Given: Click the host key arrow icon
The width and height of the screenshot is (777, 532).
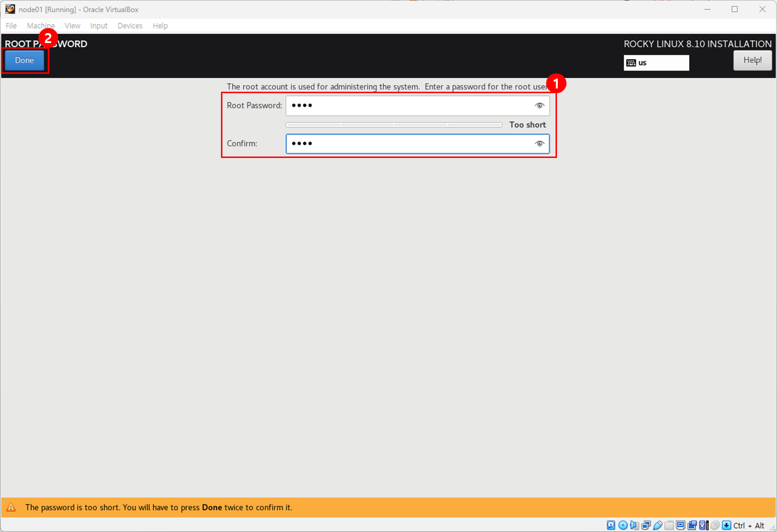Looking at the screenshot, I should pyautogui.click(x=726, y=525).
